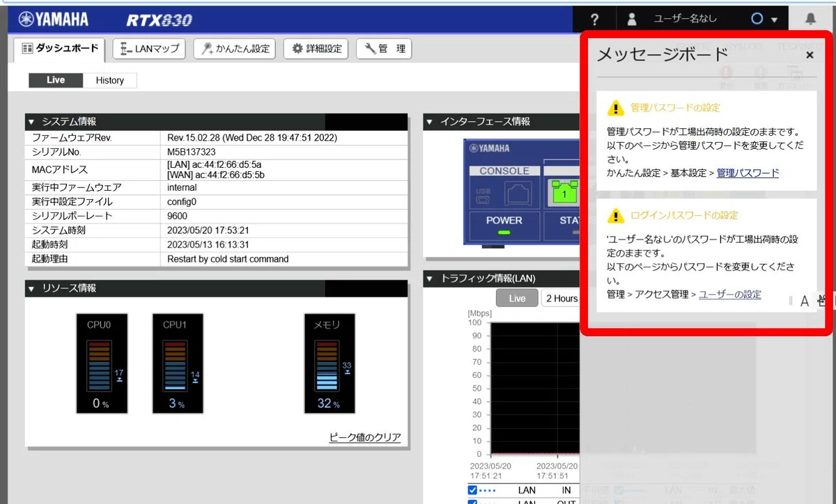Toggle the LAN IN traffic checkbox

(473, 490)
